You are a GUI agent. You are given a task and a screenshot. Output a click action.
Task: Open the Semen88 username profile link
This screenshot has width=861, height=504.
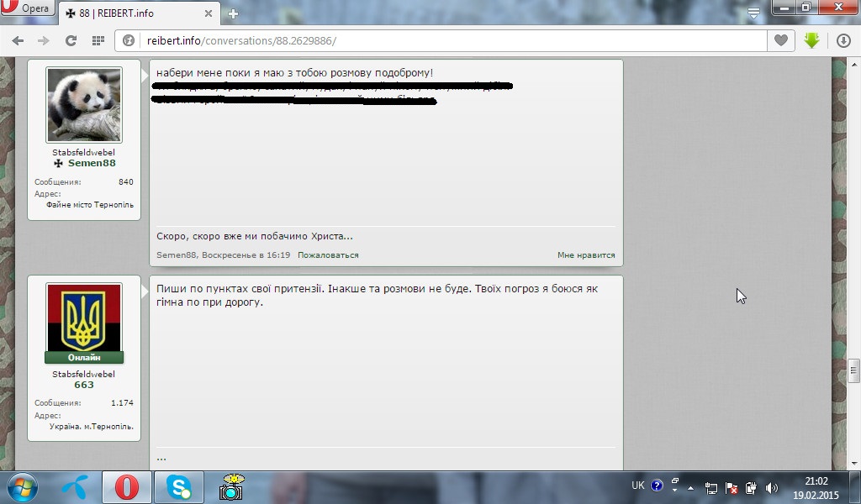coord(92,163)
